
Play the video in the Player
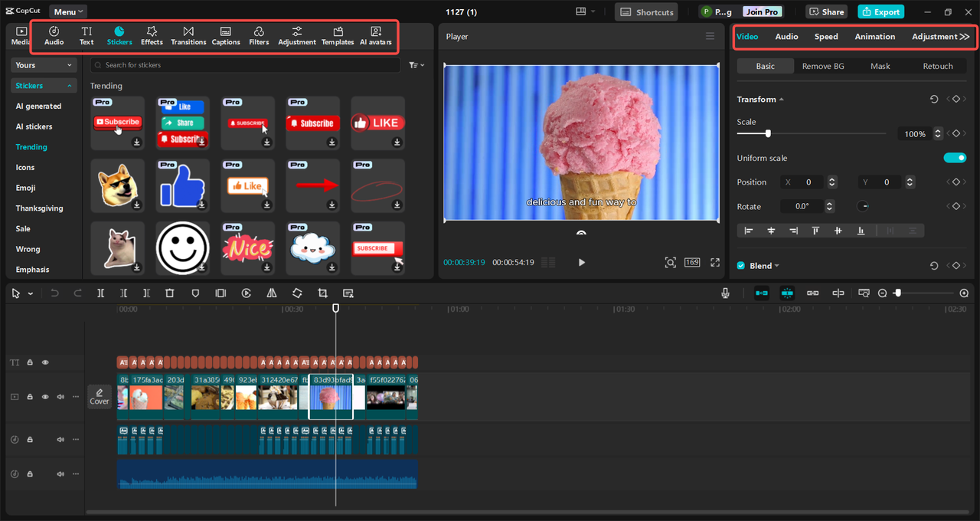[x=582, y=262]
